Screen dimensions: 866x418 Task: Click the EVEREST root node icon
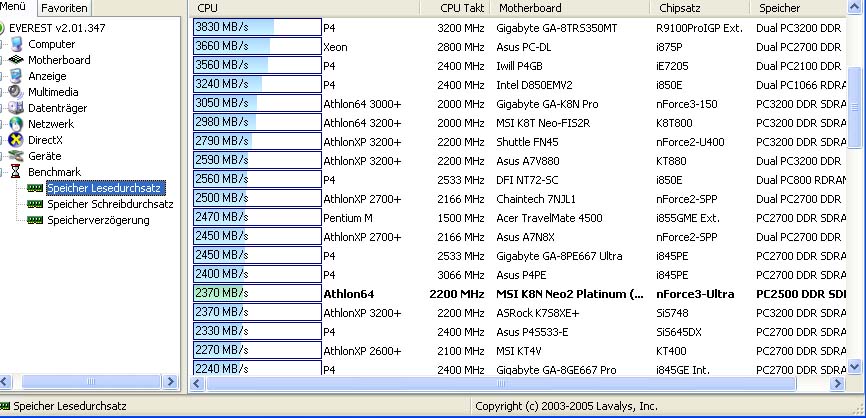click(x=2, y=28)
